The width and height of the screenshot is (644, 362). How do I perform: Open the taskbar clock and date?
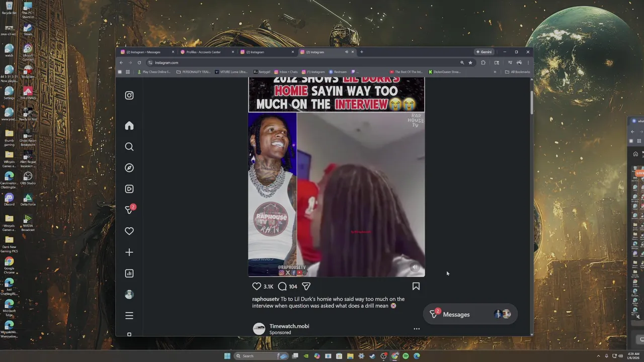click(633, 356)
